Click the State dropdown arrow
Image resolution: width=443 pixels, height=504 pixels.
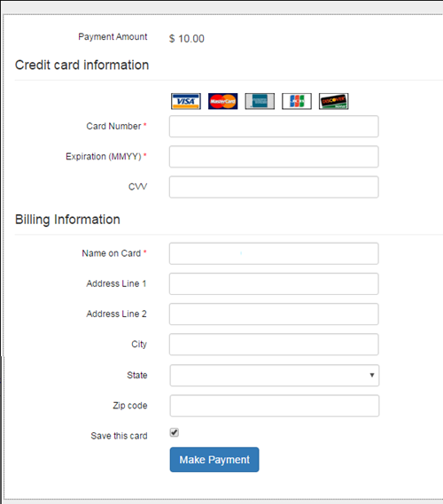point(372,375)
